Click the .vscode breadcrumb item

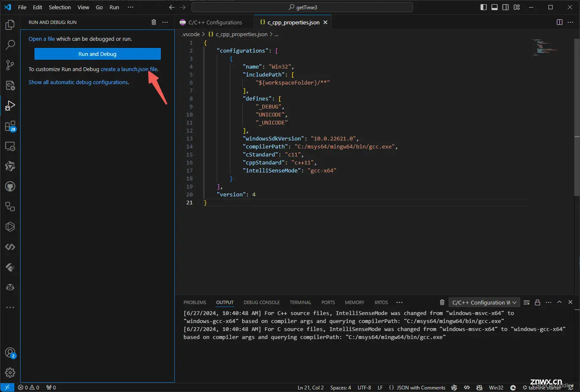tap(191, 34)
